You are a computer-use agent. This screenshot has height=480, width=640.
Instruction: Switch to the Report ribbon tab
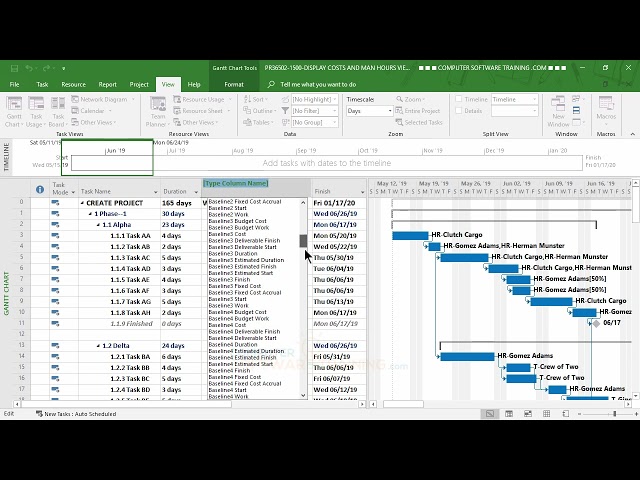[107, 84]
